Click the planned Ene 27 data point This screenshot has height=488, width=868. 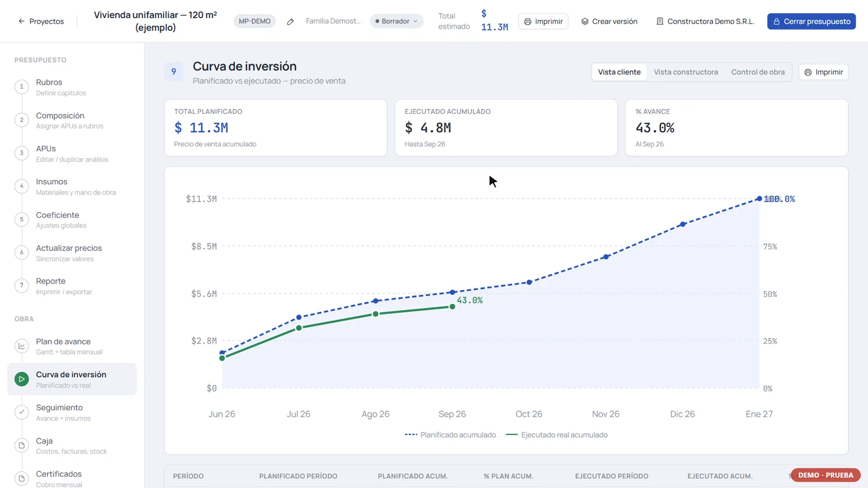(x=759, y=199)
